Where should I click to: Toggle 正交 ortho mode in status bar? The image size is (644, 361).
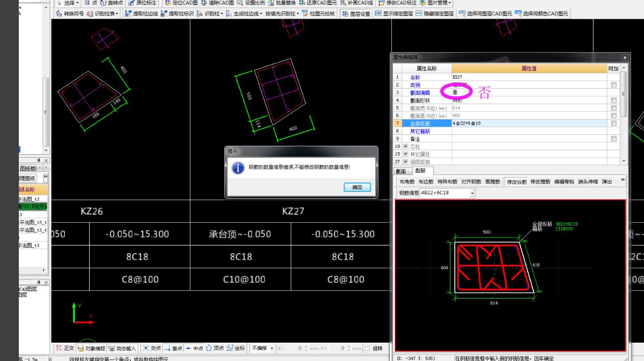click(x=65, y=348)
